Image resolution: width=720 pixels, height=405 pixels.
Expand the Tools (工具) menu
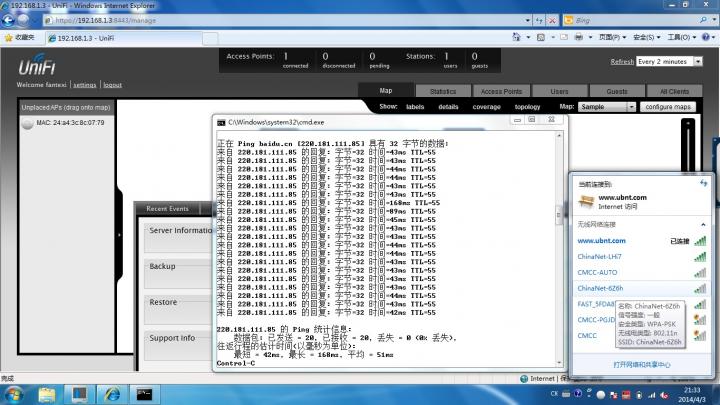click(x=682, y=37)
